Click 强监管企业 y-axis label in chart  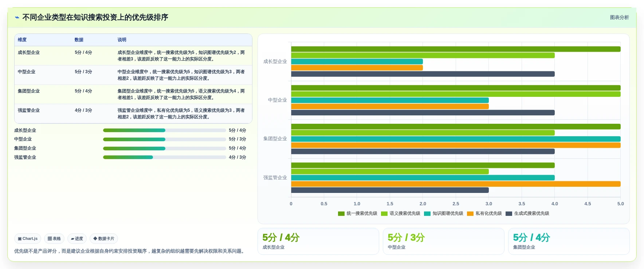coord(275,178)
